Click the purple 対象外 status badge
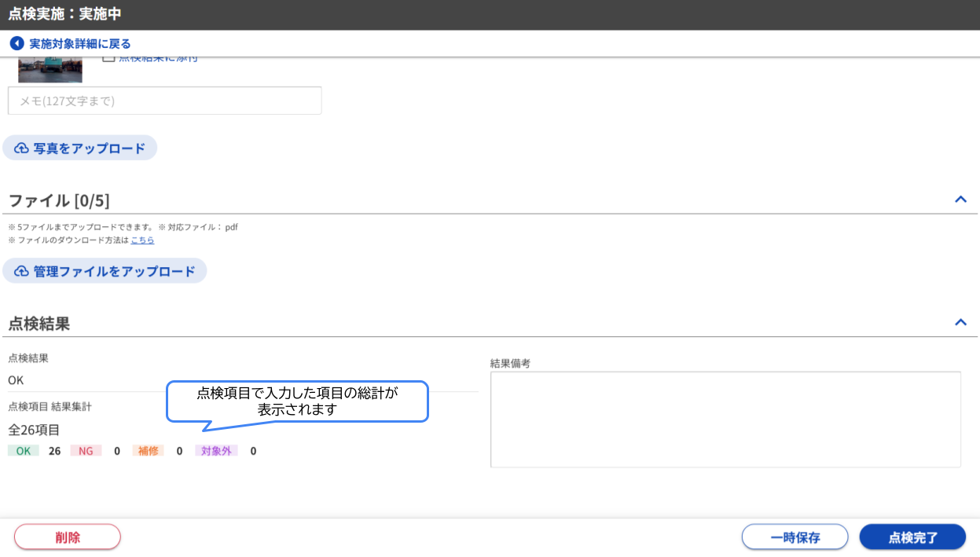The height and width of the screenshot is (557, 980). (x=216, y=450)
